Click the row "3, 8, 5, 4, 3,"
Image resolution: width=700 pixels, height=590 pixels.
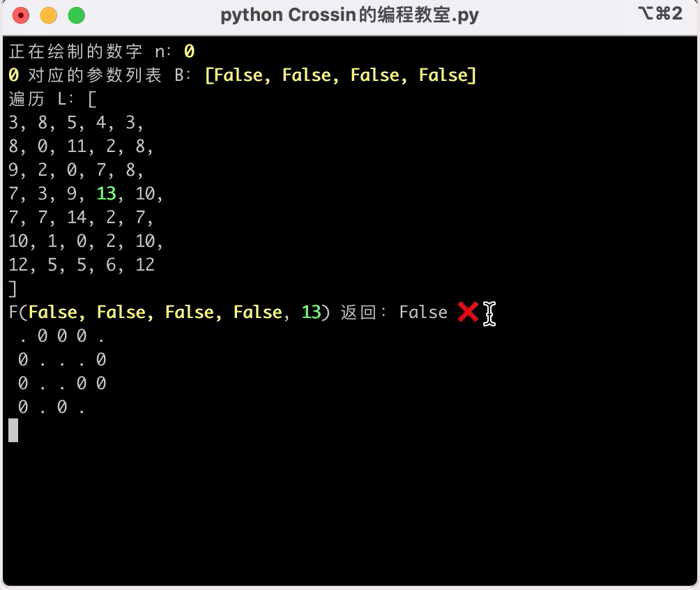pos(76,122)
